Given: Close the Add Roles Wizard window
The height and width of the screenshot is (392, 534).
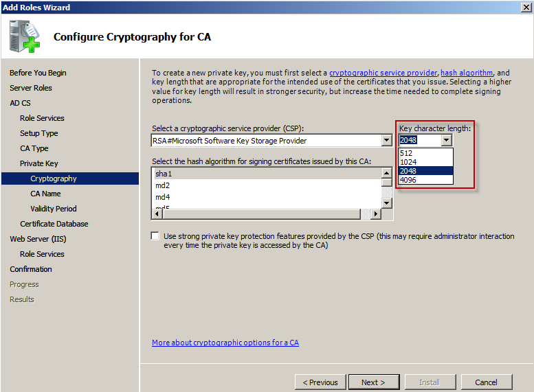Looking at the screenshot, I should 526,8.
